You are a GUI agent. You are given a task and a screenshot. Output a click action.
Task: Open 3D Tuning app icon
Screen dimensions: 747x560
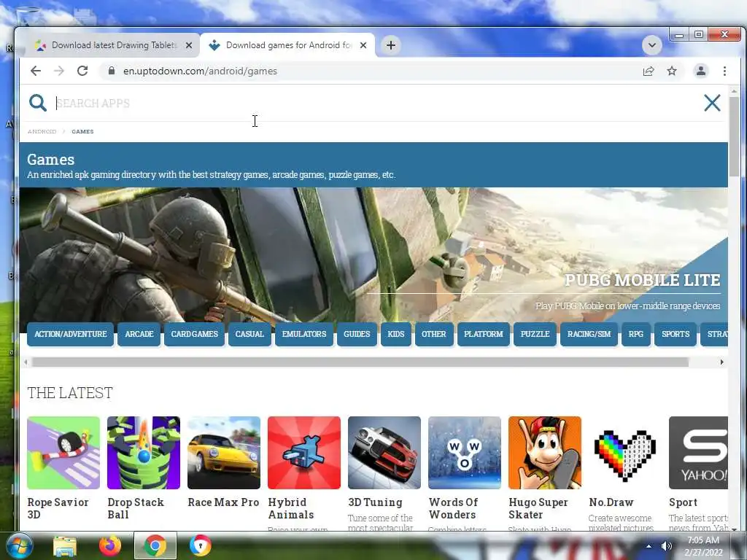tap(384, 453)
